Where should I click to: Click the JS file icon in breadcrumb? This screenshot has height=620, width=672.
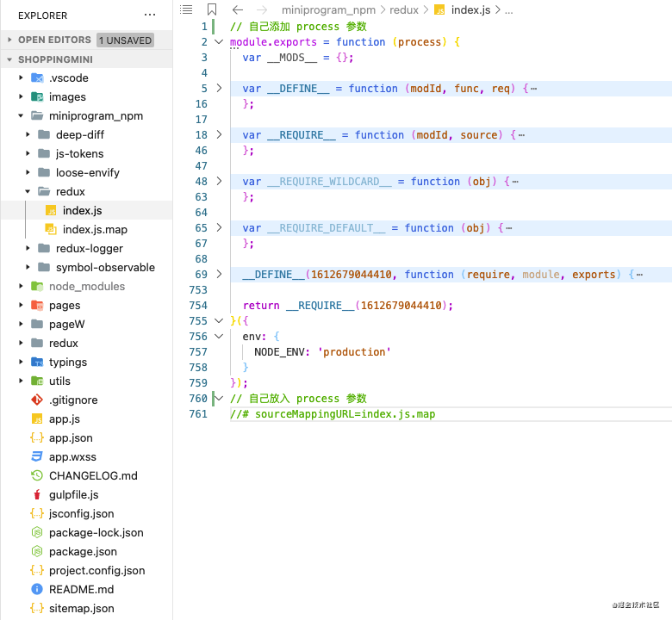pyautogui.click(x=439, y=9)
